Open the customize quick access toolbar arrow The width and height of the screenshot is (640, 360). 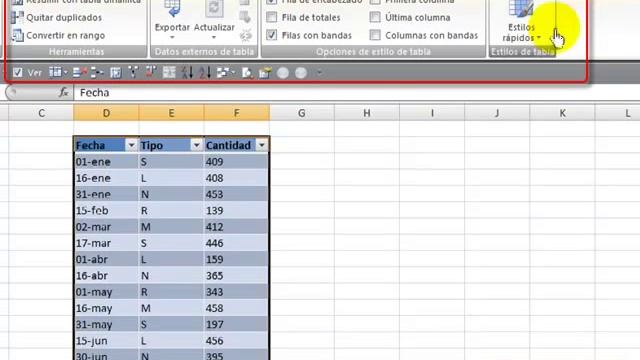(319, 73)
